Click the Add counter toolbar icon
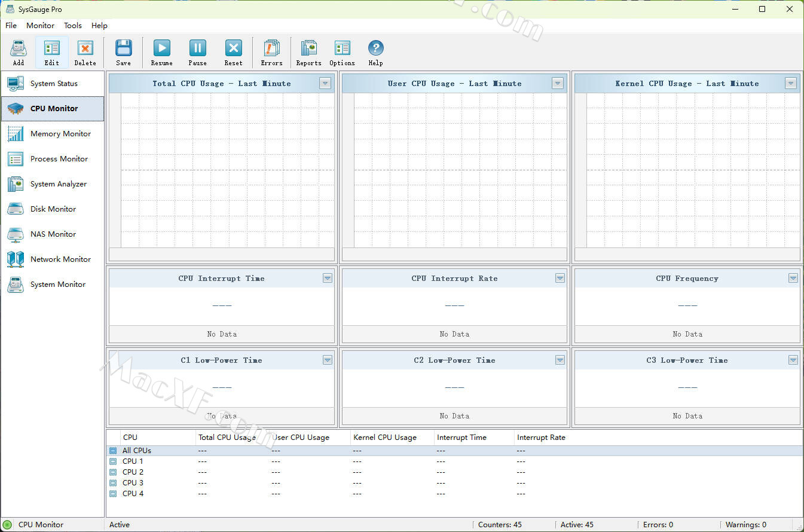Image resolution: width=804 pixels, height=532 pixels. [19, 52]
